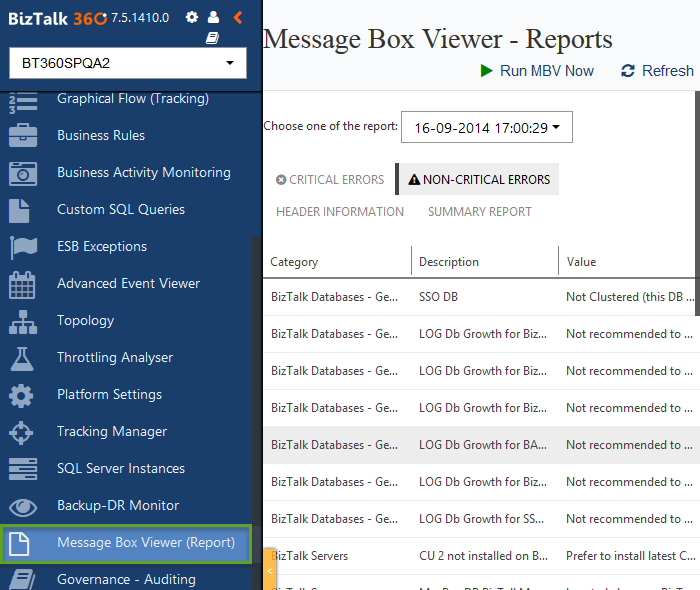The image size is (700, 590).
Task: Click the user profile icon in header
Action: [x=213, y=17]
